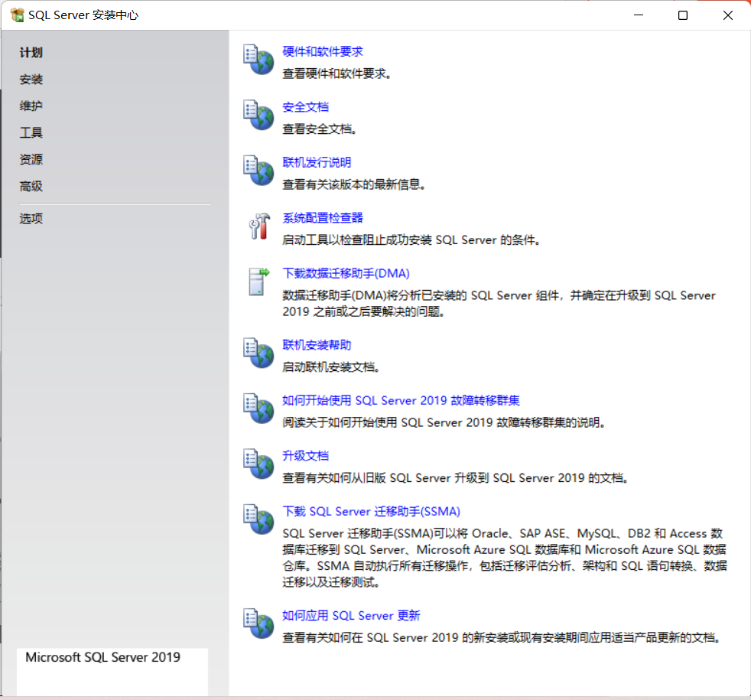Click the globe icon beside 联机发行说明
This screenshot has height=700, width=751.
[x=258, y=171]
